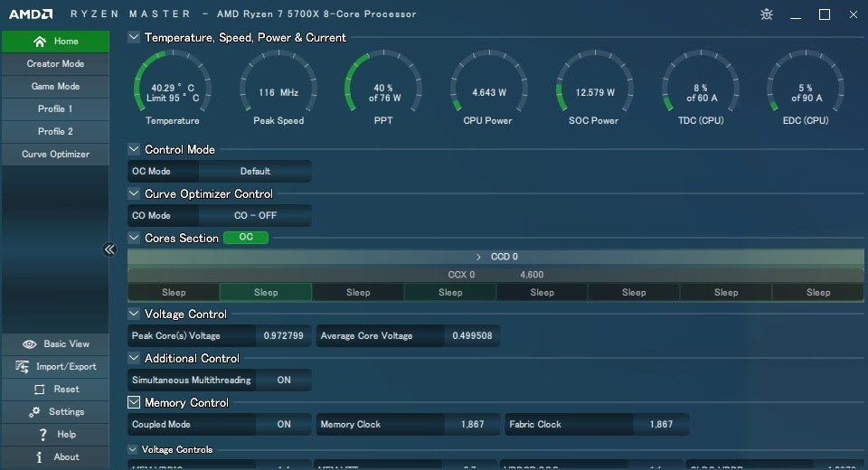Click the Coupled Mode label
Screen dimensions: 868x470
[161, 425]
